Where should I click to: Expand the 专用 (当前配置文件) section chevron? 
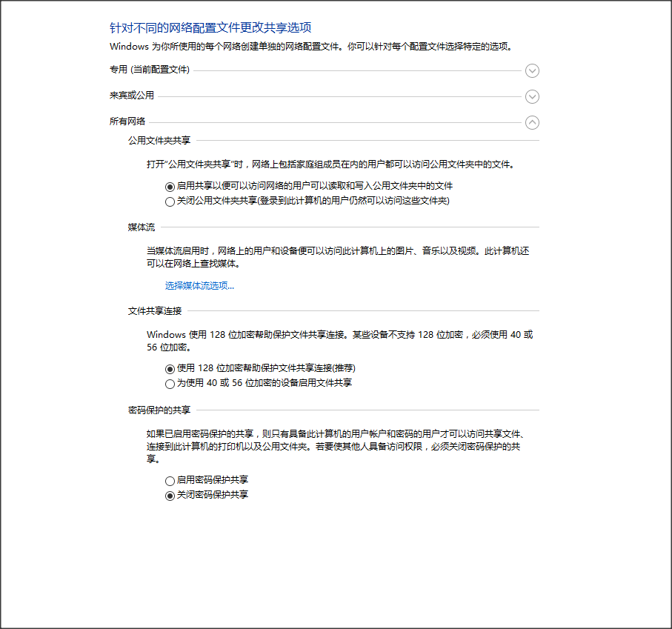532,70
